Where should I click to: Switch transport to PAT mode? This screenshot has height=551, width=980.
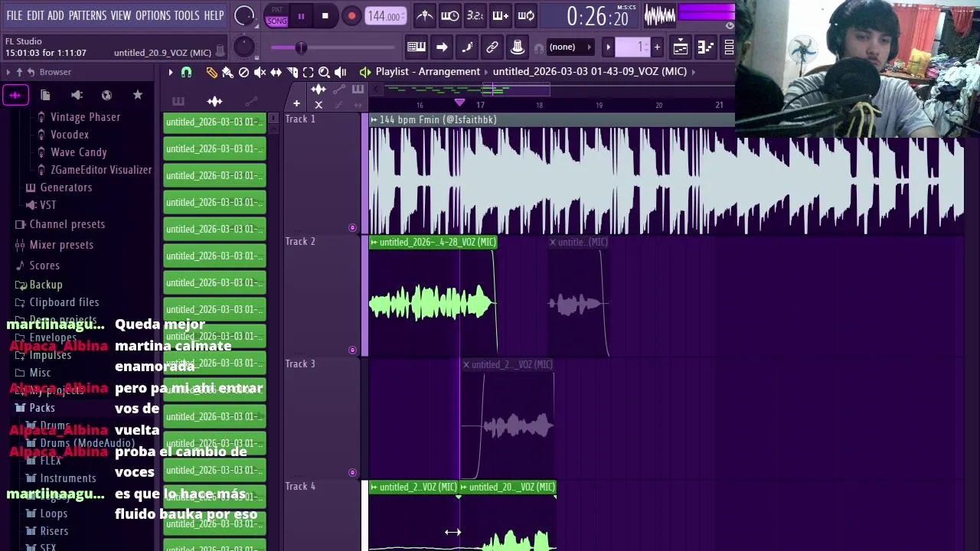coord(277,10)
